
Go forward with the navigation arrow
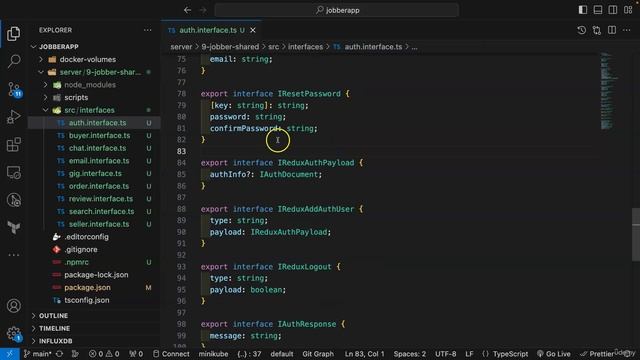click(203, 10)
